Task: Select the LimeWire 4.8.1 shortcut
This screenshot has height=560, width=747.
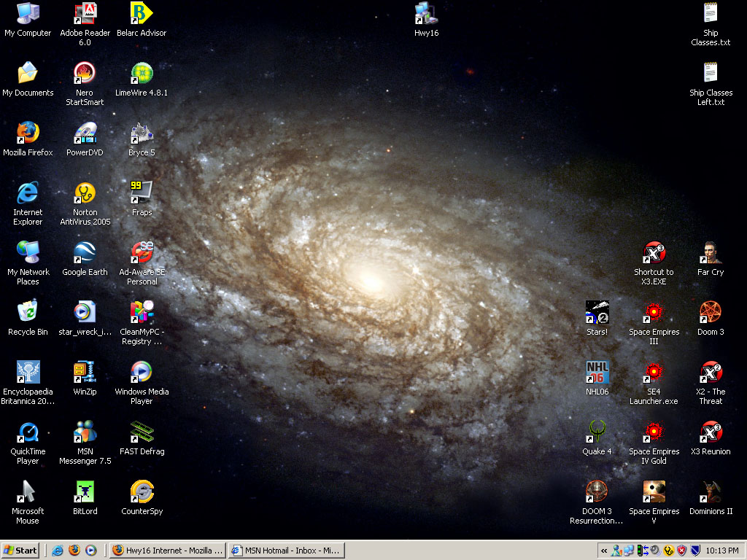Action: [142, 74]
